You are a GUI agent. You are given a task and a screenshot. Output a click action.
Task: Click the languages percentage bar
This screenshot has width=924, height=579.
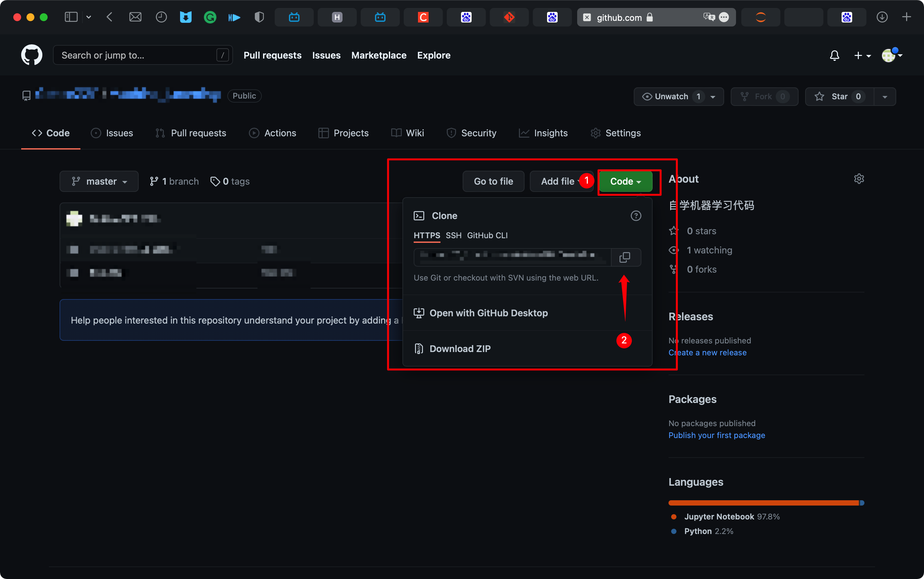pos(766,503)
